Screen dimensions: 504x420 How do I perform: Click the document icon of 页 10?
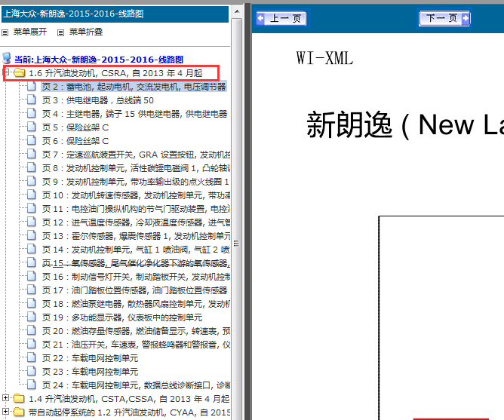pos(32,195)
